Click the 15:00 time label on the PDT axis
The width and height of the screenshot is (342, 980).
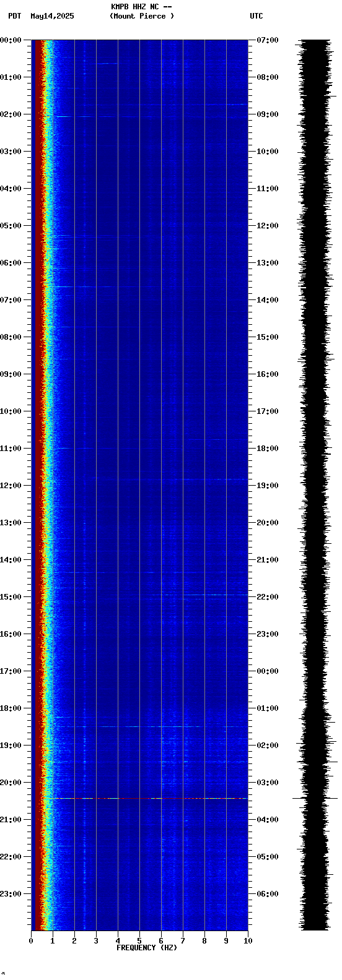click(11, 597)
